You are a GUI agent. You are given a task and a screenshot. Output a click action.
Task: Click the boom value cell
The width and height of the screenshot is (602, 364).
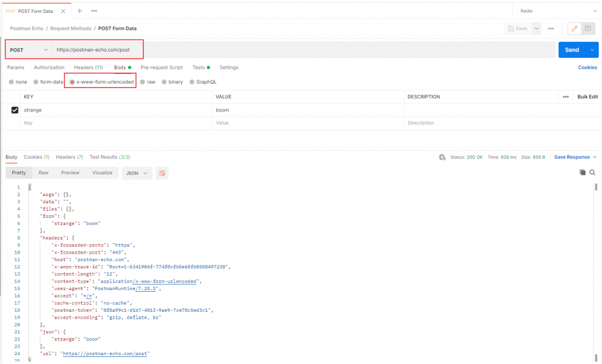coord(308,110)
